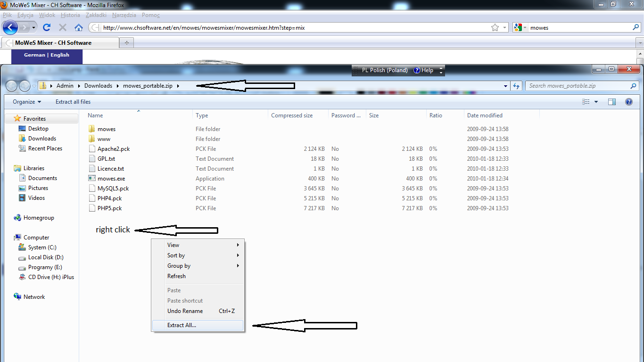Open Recent Places in the sidebar
This screenshot has height=362, width=644.
click(x=45, y=148)
